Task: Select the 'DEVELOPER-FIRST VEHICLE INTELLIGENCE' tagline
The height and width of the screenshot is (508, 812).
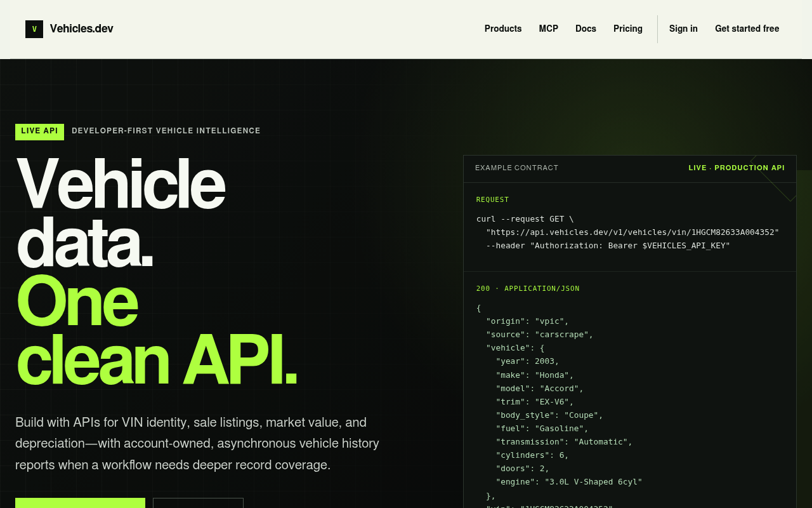Action: [166, 131]
